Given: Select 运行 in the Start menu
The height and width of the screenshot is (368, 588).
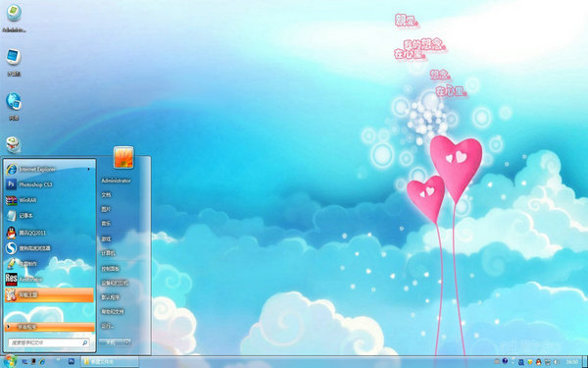Looking at the screenshot, I should click(x=107, y=326).
